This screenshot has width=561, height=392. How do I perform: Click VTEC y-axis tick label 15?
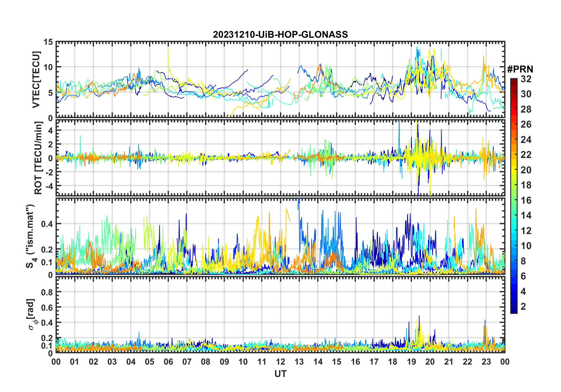click(48, 42)
